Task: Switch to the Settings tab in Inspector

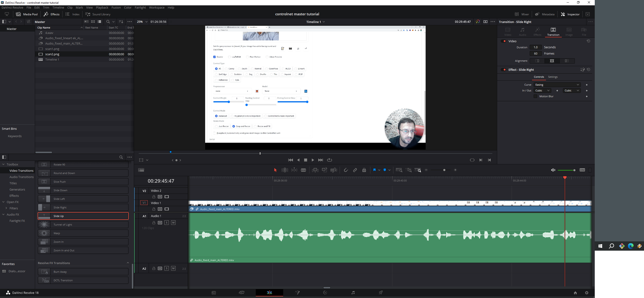Action: (552, 77)
